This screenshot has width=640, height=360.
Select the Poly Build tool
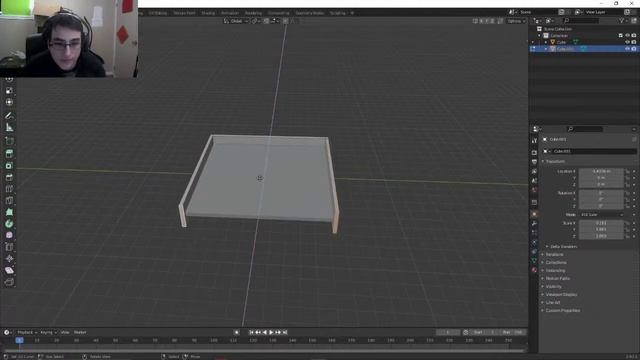pos(9,212)
